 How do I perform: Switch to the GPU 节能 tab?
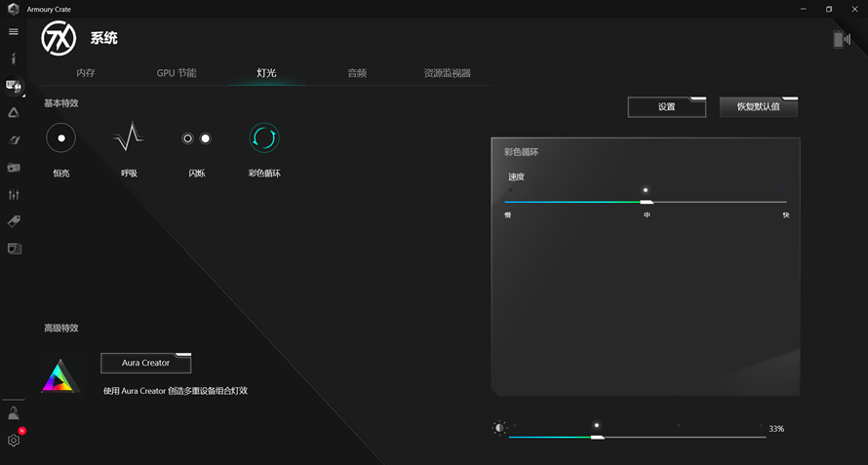click(x=176, y=73)
